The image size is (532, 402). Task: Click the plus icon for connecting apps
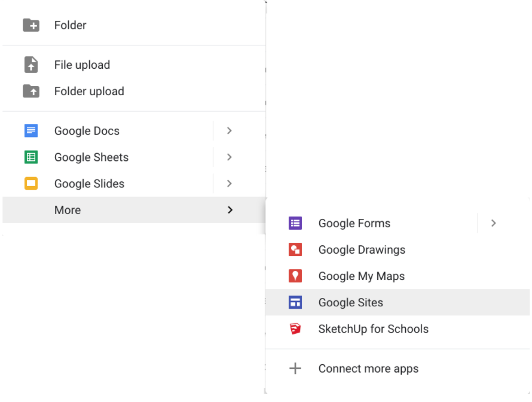coord(295,368)
